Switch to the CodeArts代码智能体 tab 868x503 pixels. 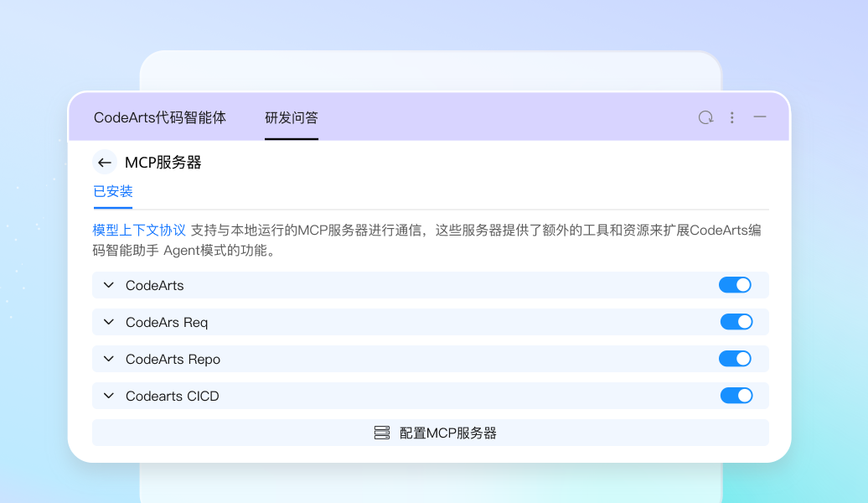(160, 117)
